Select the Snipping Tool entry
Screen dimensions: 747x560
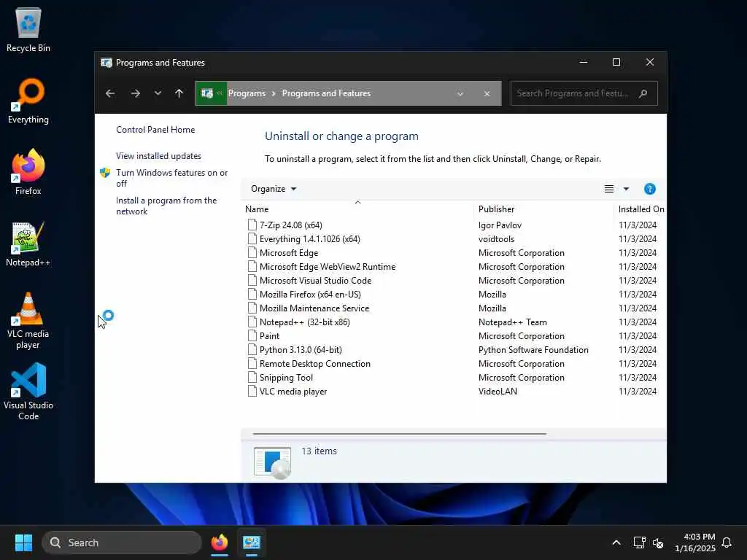tap(286, 378)
